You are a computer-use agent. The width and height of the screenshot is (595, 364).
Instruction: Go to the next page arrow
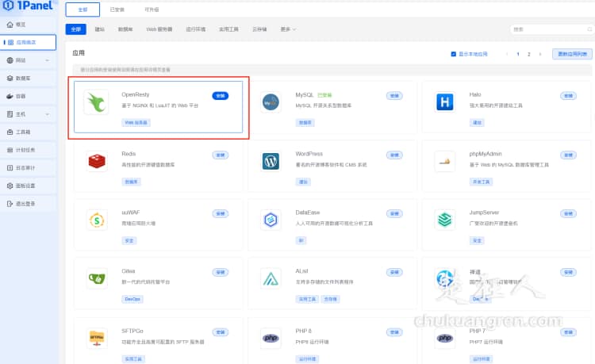pyautogui.click(x=540, y=54)
